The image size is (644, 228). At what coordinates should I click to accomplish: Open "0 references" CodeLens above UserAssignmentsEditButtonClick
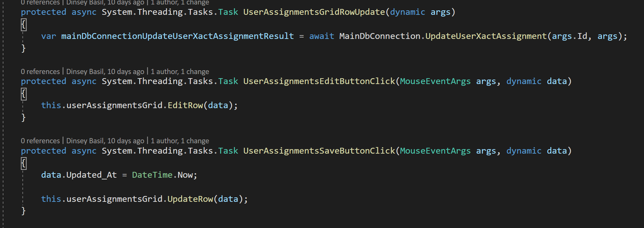pyautogui.click(x=40, y=72)
